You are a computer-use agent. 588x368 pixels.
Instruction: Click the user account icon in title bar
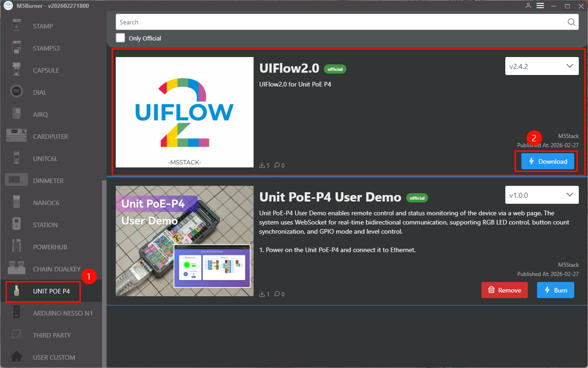(x=528, y=6)
